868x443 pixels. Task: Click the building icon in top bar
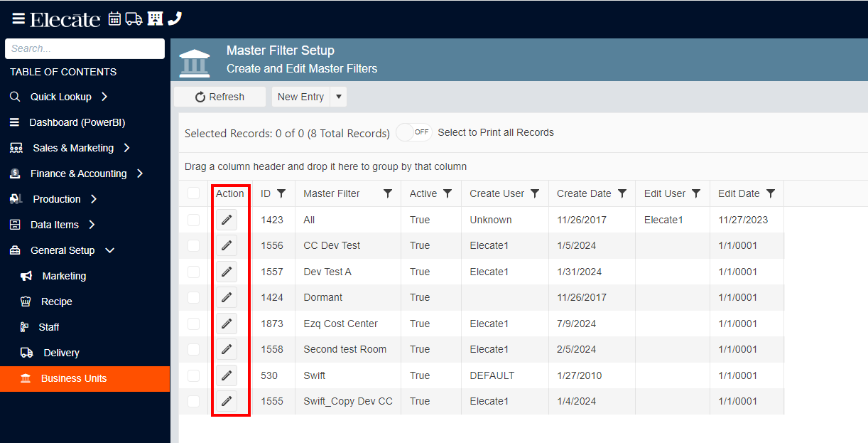click(x=156, y=18)
